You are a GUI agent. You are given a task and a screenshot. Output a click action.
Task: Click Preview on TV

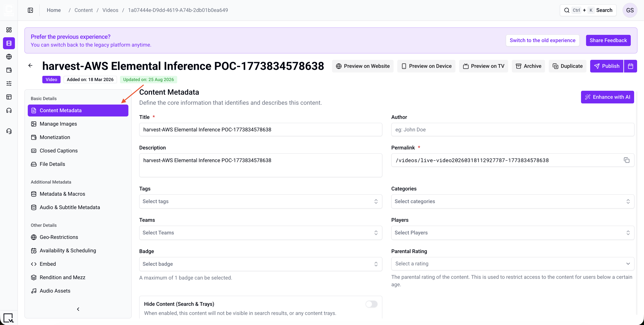tap(484, 66)
